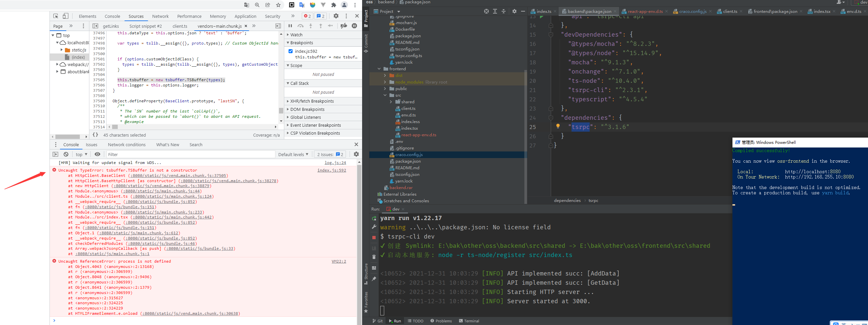Viewport: 868px width, 325px height.
Task: Open the Application tab
Action: 245,16
